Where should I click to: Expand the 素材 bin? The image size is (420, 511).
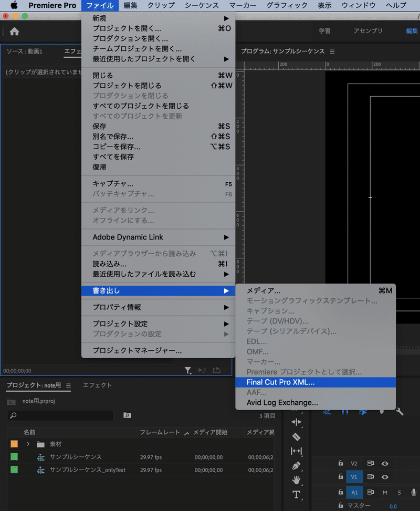click(x=28, y=444)
